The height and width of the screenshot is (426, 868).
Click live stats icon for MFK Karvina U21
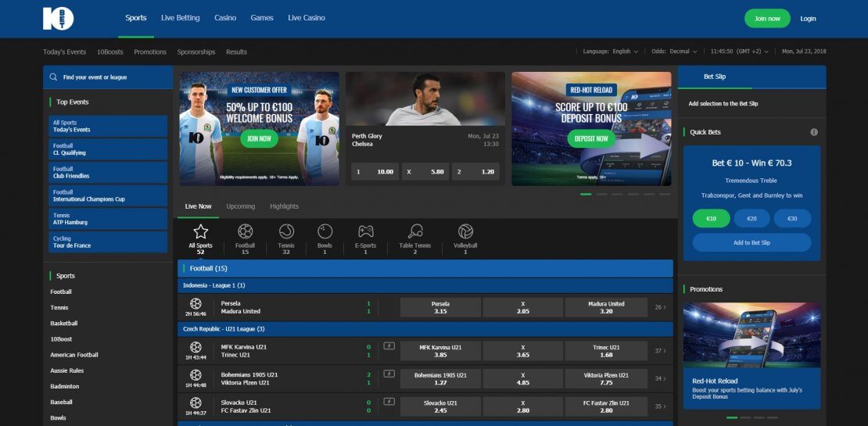pos(389,346)
